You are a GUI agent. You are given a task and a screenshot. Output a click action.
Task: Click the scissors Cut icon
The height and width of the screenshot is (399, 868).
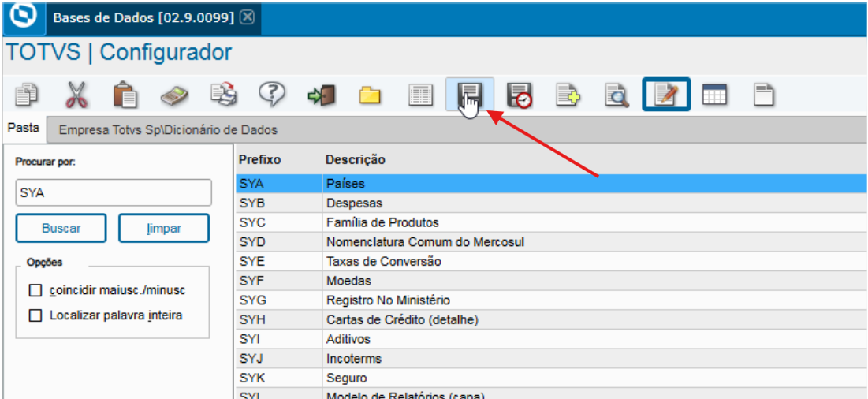[x=76, y=95]
